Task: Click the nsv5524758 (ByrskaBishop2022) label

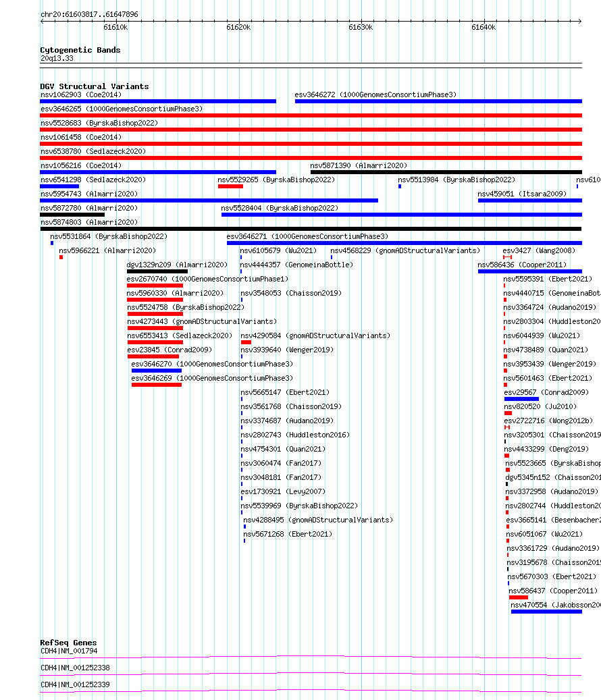Action: click(x=186, y=308)
